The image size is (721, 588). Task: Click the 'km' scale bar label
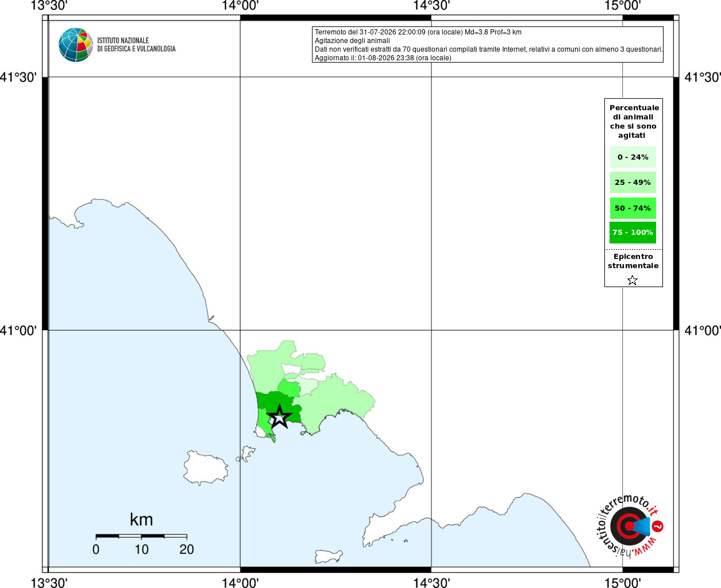[x=141, y=520]
